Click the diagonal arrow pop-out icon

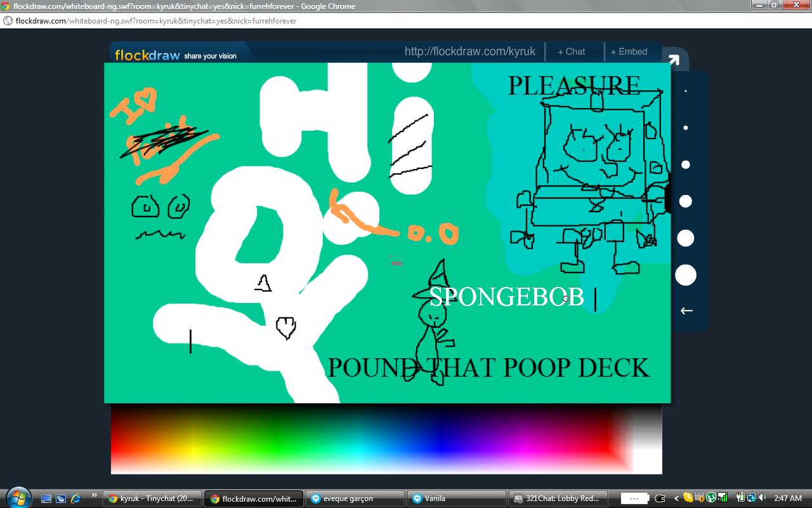click(x=674, y=60)
